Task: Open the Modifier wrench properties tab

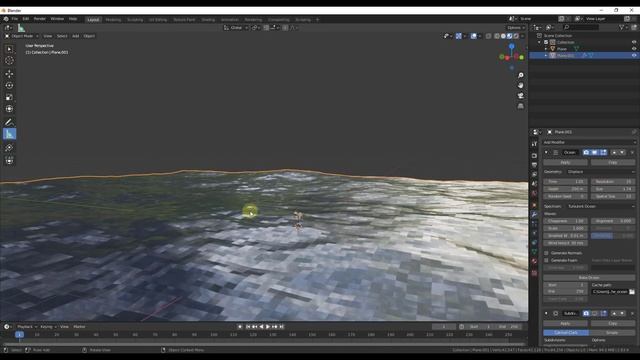Action: coord(534,214)
